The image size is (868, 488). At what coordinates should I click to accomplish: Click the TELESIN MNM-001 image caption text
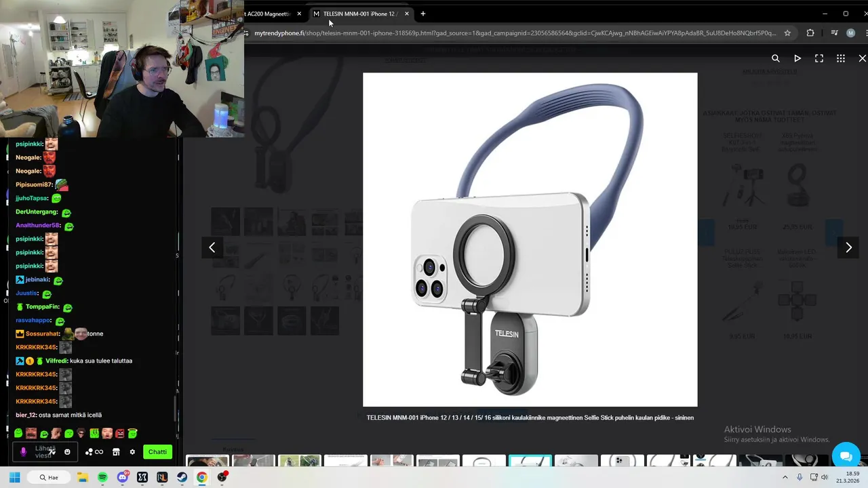pos(530,418)
